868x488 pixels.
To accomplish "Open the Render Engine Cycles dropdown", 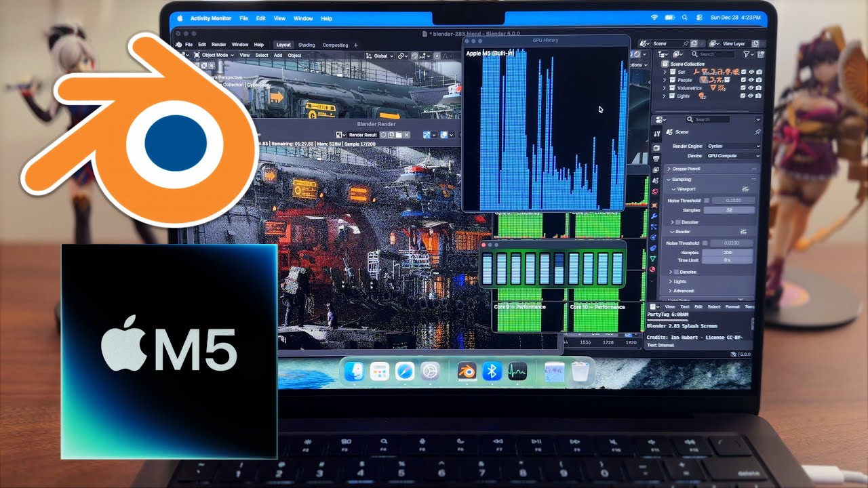I will pos(733,146).
